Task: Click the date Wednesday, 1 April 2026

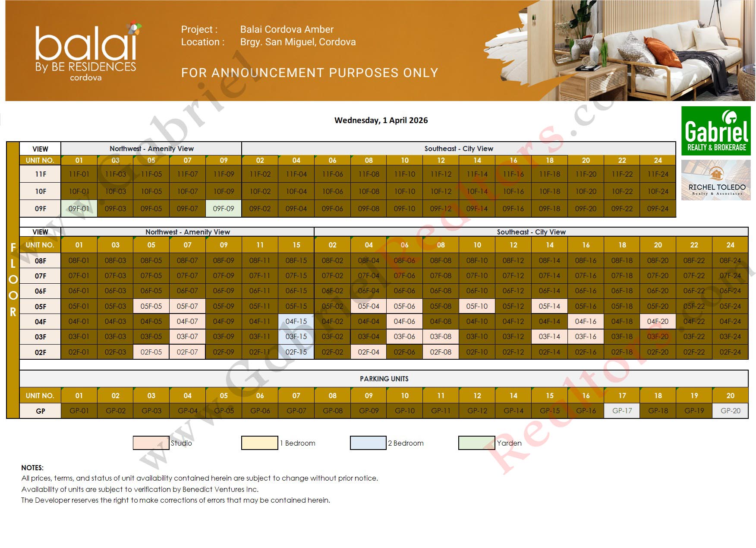Action: point(381,120)
